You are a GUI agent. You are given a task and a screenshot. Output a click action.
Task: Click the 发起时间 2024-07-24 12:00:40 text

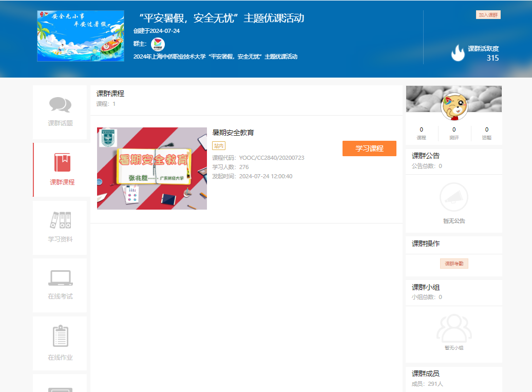coord(252,176)
